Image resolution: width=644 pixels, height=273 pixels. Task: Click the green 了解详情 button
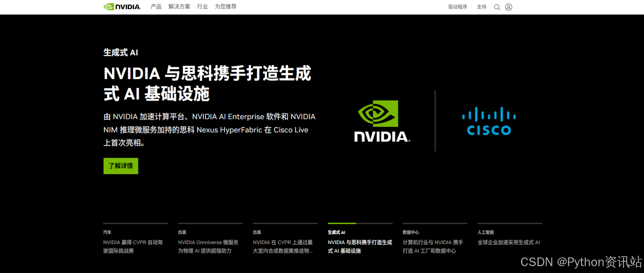coord(121,166)
